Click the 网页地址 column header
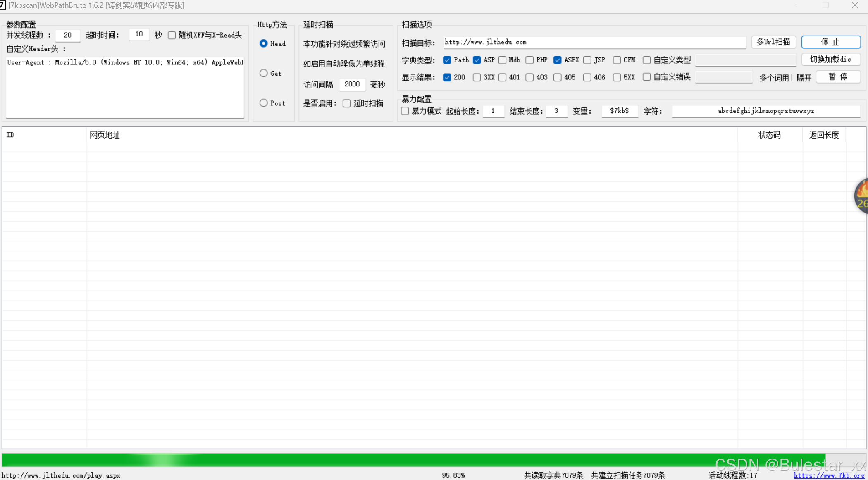Image resolution: width=868 pixels, height=480 pixels. click(105, 135)
